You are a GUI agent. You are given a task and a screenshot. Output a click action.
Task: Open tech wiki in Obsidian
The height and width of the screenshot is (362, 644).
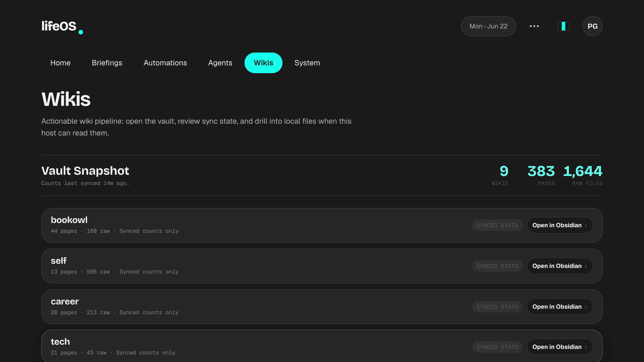pyautogui.click(x=560, y=347)
